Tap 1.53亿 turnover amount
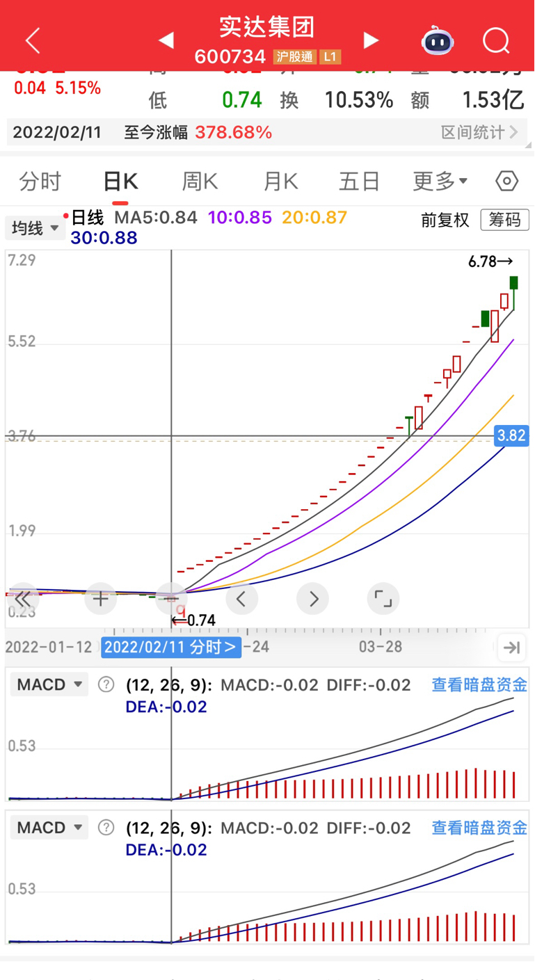This screenshot has width=535, height=980. (493, 100)
